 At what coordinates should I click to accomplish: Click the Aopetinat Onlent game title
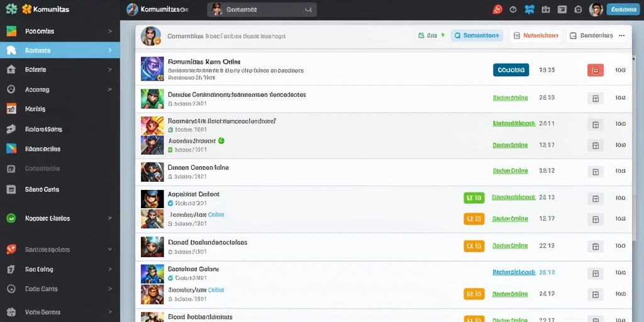194,194
